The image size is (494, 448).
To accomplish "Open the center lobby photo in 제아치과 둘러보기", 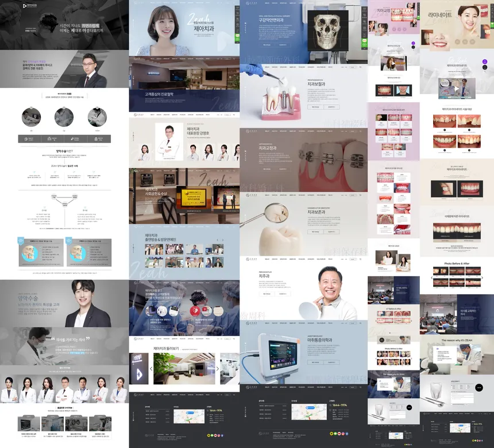I will point(184,369).
